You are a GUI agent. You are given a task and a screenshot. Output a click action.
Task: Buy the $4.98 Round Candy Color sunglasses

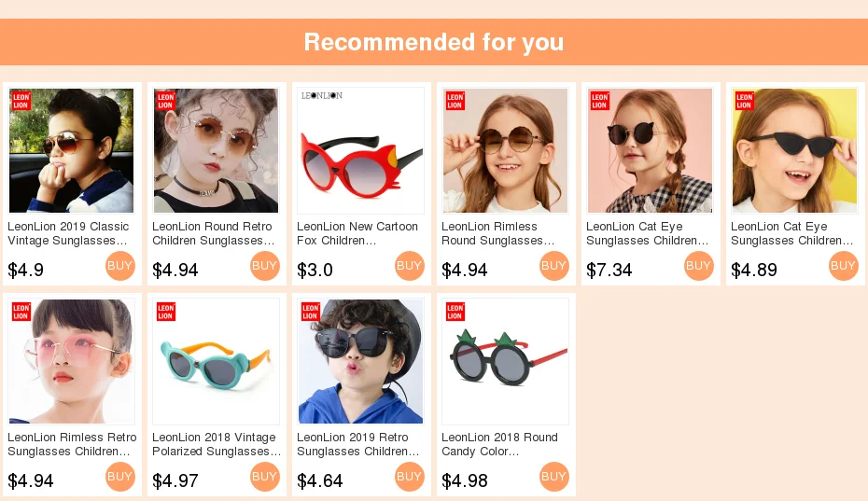[554, 477]
